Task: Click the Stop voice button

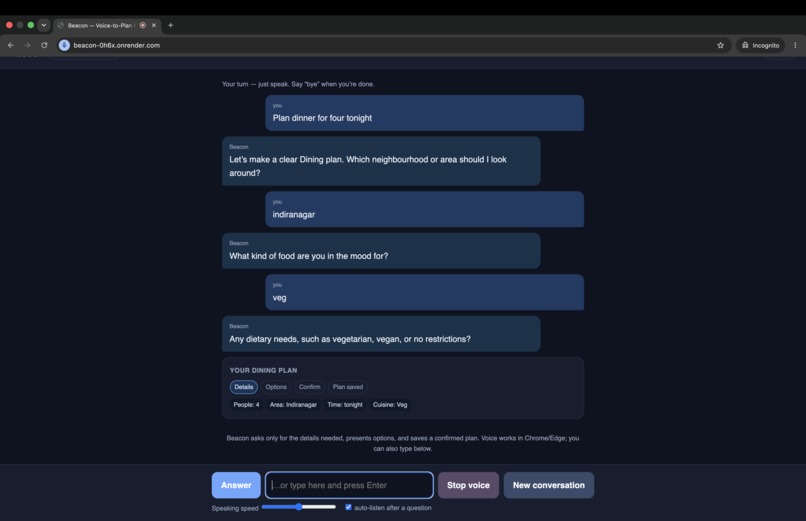Action: click(x=468, y=485)
